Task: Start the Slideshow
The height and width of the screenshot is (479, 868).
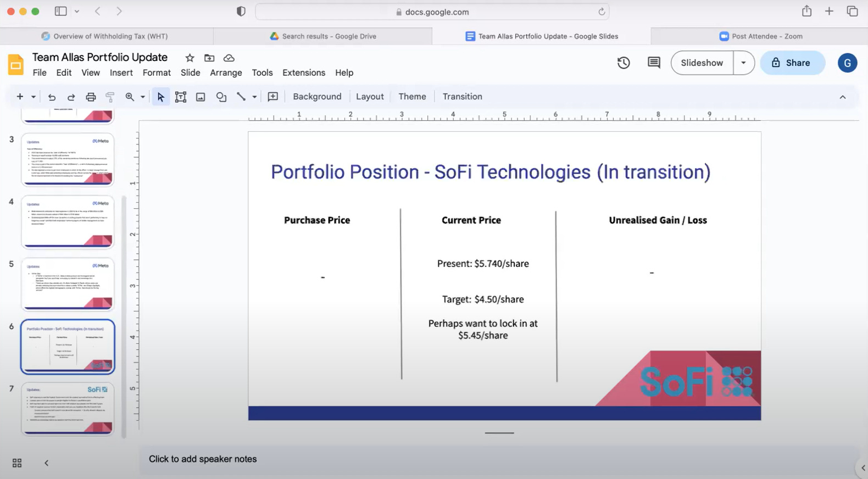Action: coord(702,63)
